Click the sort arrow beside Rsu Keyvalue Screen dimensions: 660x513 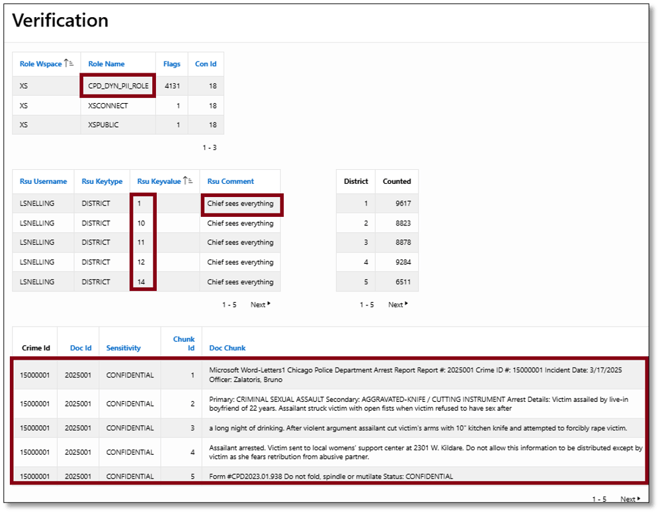tap(186, 181)
